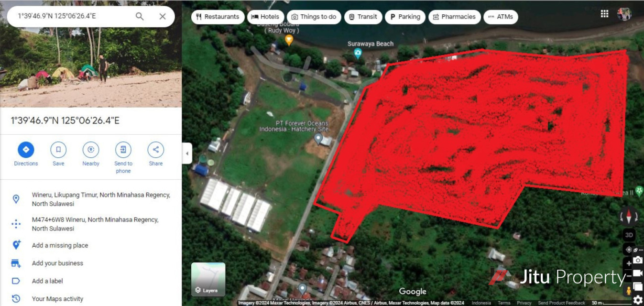Click the search magnifier icon
Screen dimensions: 644x306
click(140, 16)
